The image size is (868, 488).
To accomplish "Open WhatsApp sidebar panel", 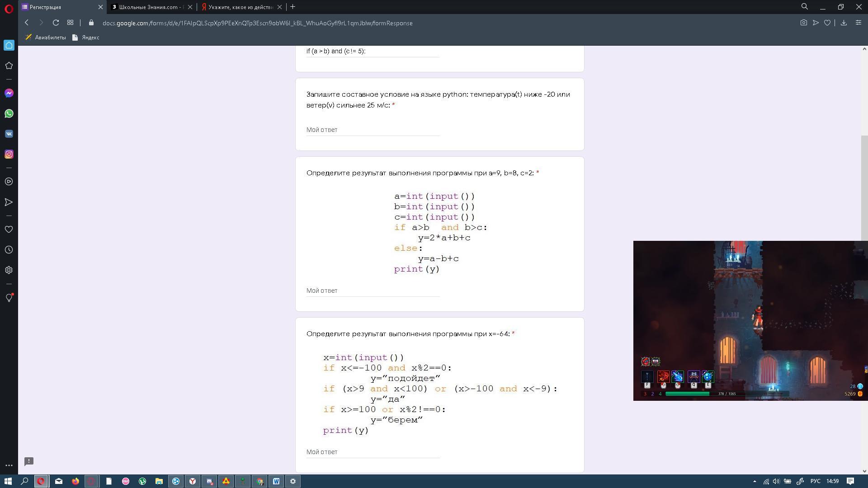I will click(x=9, y=113).
